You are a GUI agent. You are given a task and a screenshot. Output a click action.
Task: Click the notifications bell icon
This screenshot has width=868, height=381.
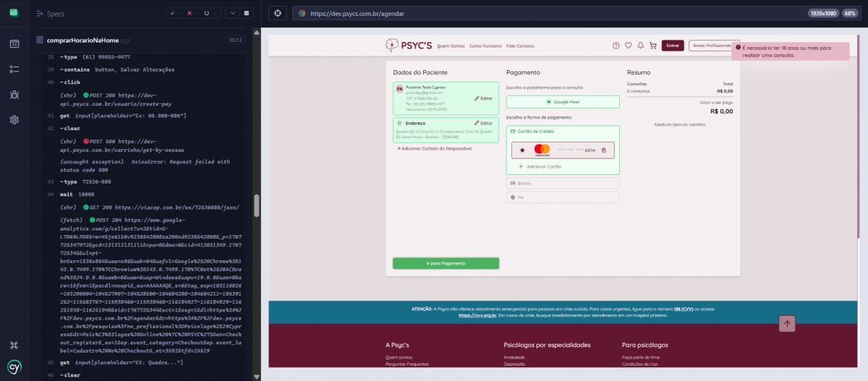(640, 46)
